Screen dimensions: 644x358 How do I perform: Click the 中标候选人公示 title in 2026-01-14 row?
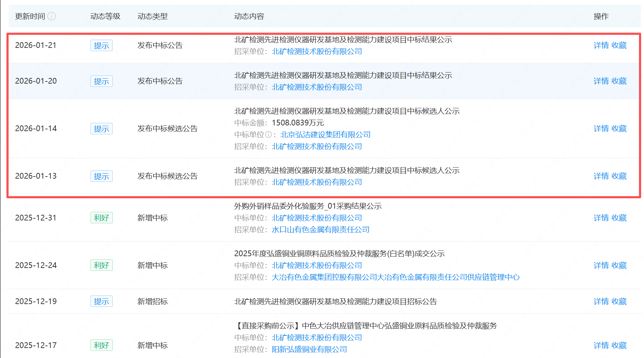pyautogui.click(x=347, y=111)
